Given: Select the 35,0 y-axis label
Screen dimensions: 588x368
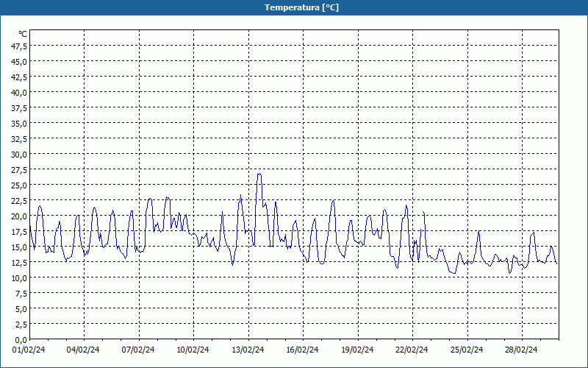Looking at the screenshot, I should 20,124.
